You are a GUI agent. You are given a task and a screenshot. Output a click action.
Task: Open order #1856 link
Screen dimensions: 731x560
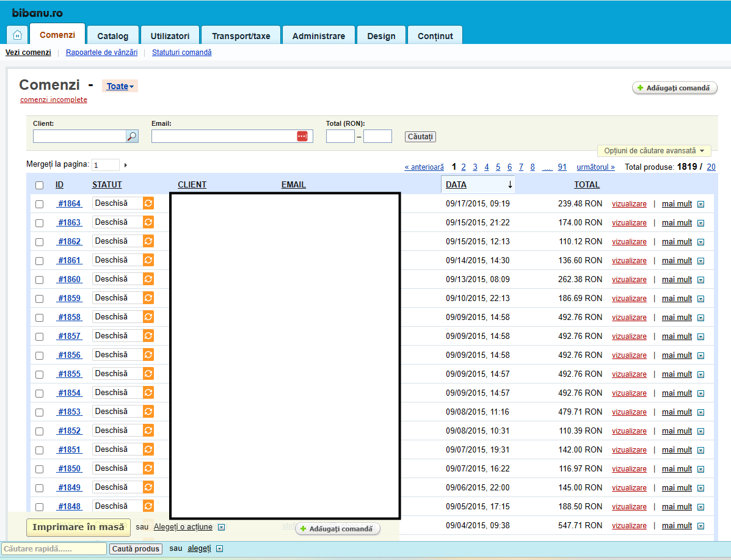(x=70, y=355)
